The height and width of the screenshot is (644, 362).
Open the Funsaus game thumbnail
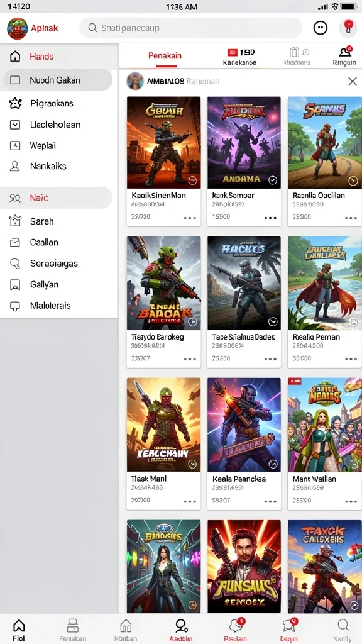[244, 567]
